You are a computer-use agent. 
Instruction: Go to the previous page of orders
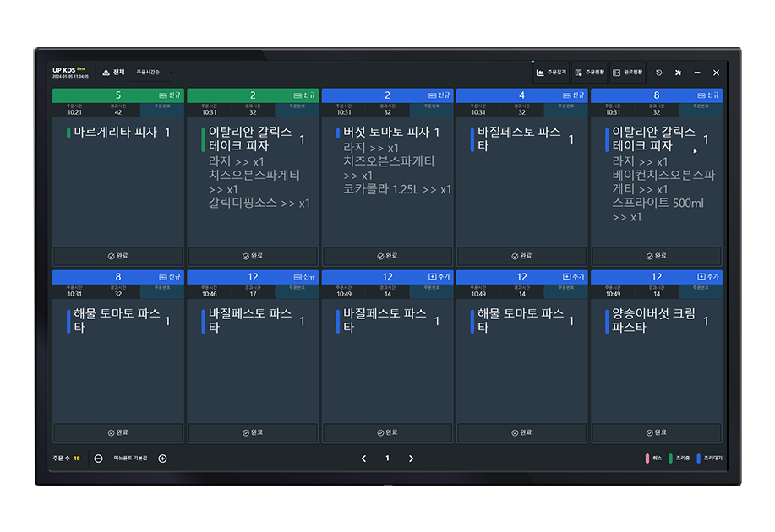coord(363,459)
